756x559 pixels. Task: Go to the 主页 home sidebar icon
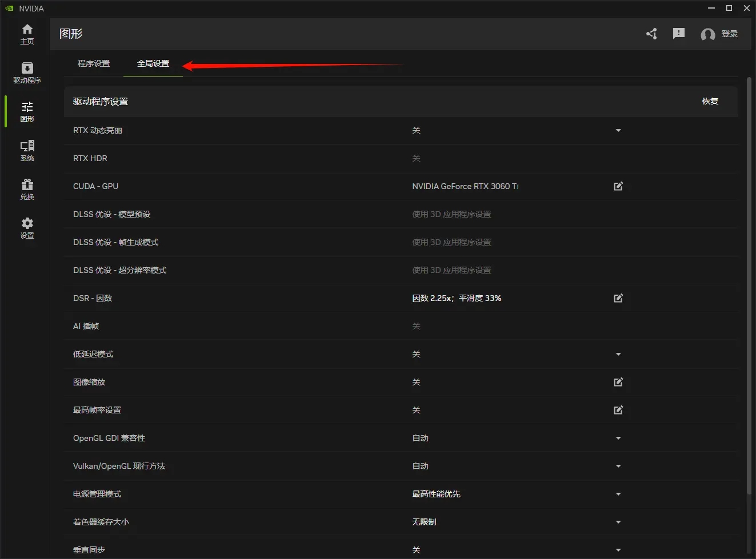tap(27, 34)
